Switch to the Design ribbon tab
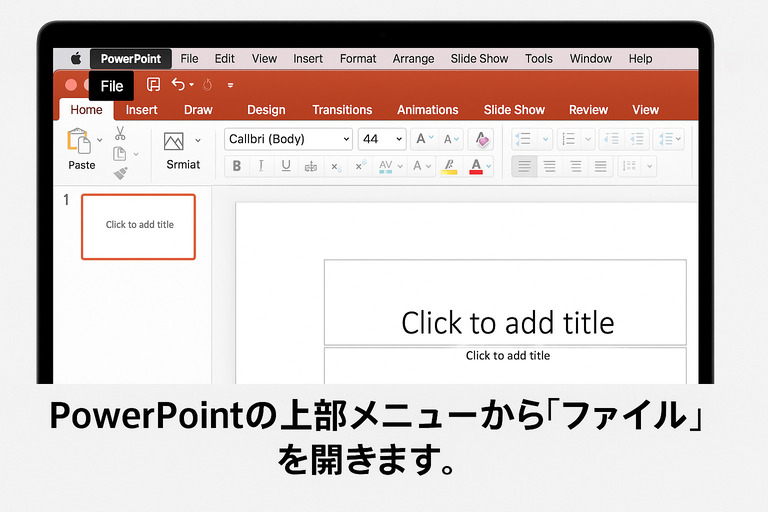This screenshot has height=512, width=768. point(266,110)
